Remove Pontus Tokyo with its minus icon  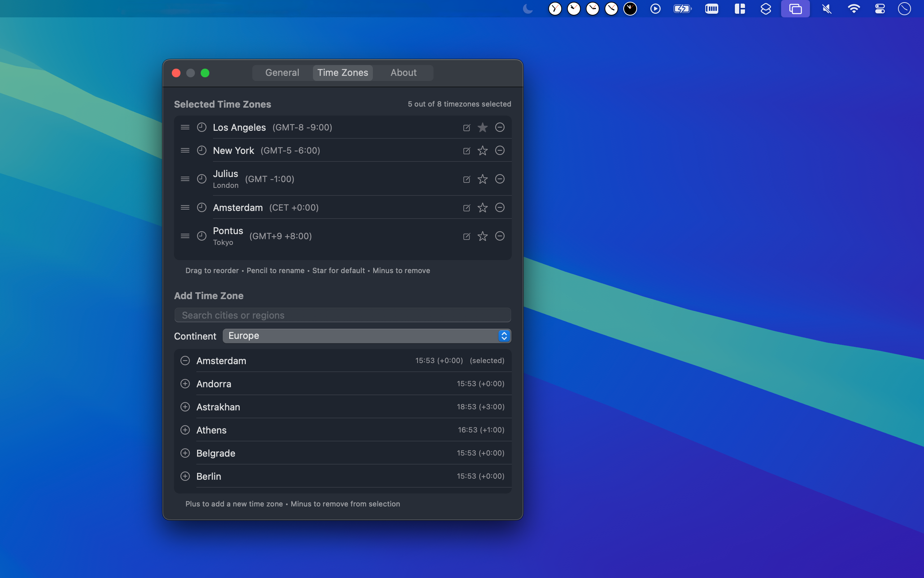point(500,236)
